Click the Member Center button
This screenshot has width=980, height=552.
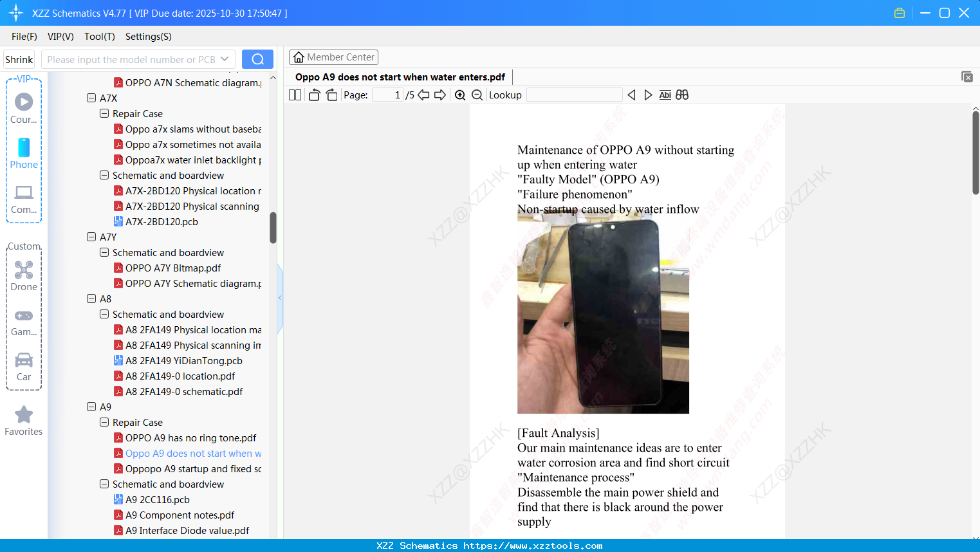[x=333, y=57]
